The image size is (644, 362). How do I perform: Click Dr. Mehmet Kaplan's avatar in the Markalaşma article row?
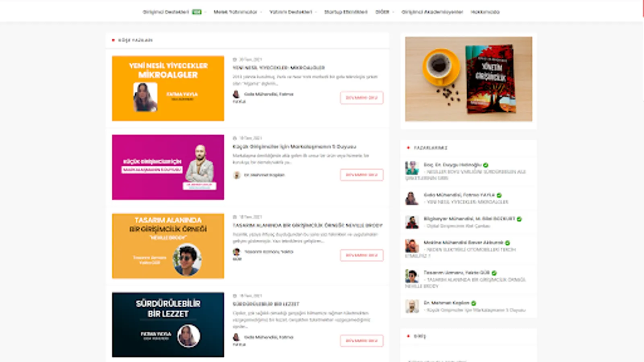coord(236,175)
